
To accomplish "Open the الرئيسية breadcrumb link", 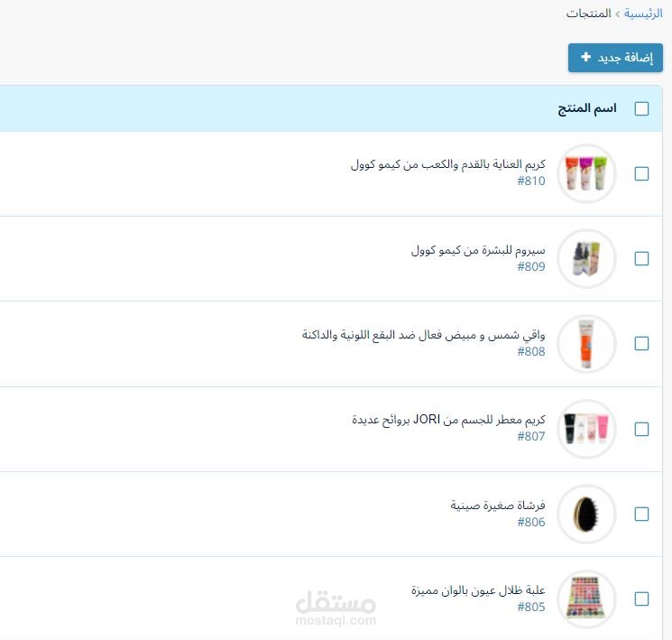I will pyautogui.click(x=643, y=14).
